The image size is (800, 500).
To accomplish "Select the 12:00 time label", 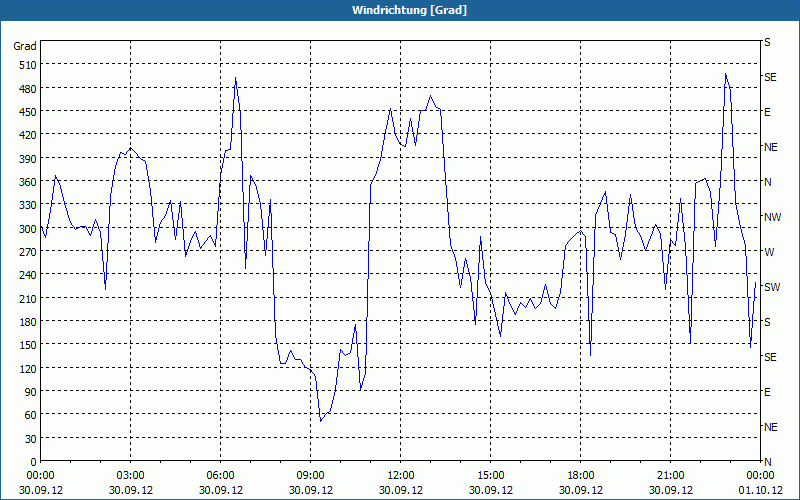I will [x=401, y=476].
